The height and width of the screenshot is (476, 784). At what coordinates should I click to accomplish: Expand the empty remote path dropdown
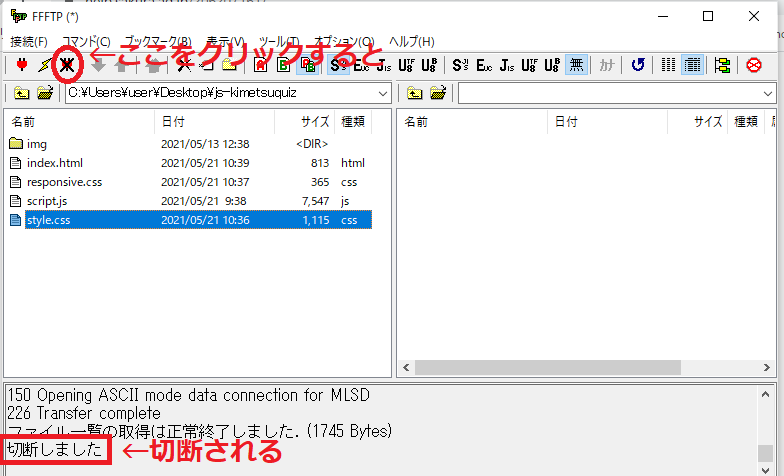pos(768,94)
